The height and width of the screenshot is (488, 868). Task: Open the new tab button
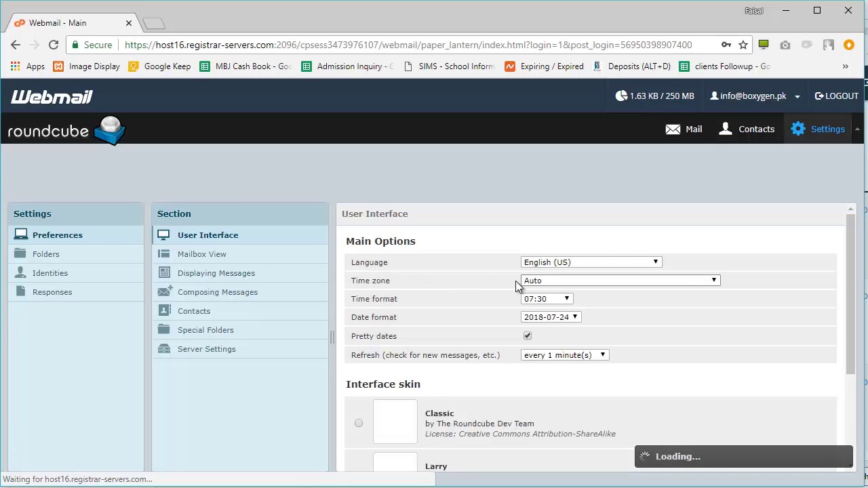pyautogui.click(x=155, y=24)
